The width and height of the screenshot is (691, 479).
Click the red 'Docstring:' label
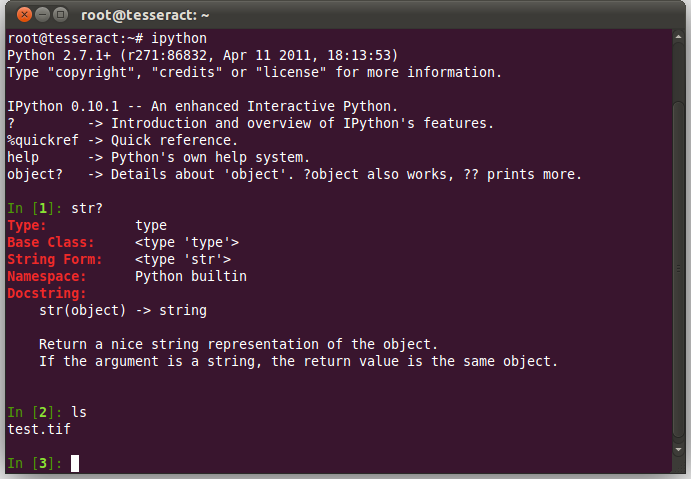click(x=47, y=293)
